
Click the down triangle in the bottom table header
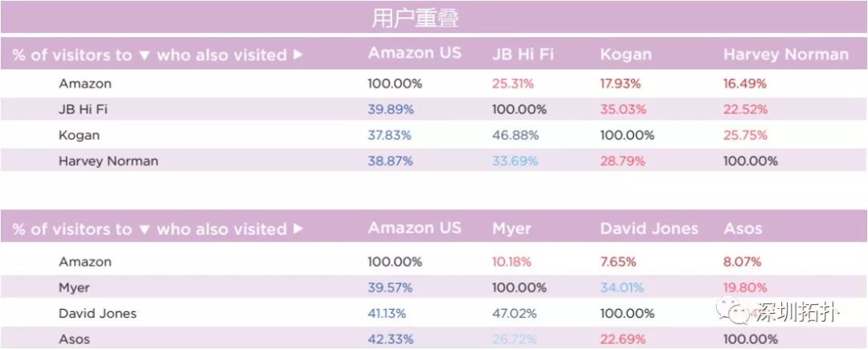144,230
